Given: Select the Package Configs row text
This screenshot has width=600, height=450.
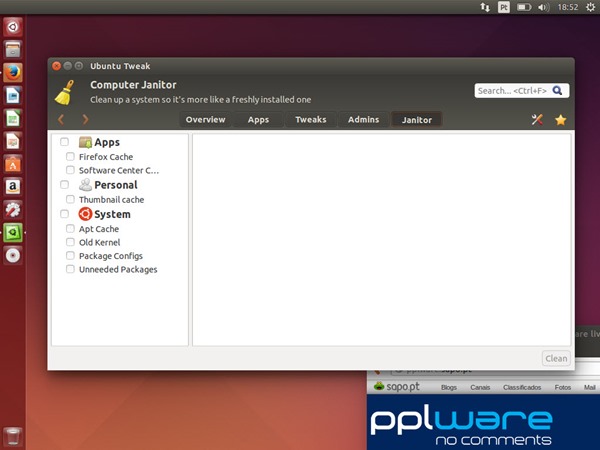Looking at the screenshot, I should tap(111, 256).
